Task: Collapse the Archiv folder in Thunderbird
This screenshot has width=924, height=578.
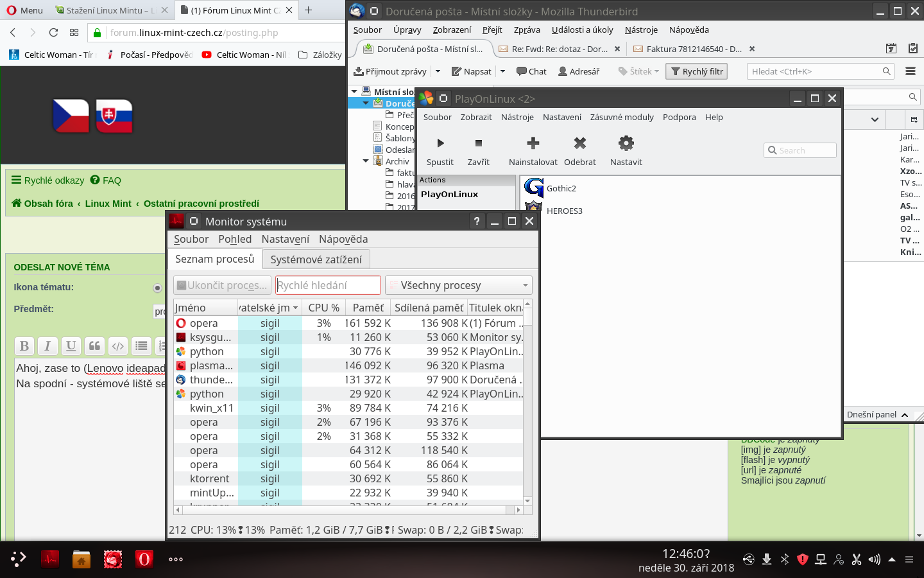Action: 366,161
